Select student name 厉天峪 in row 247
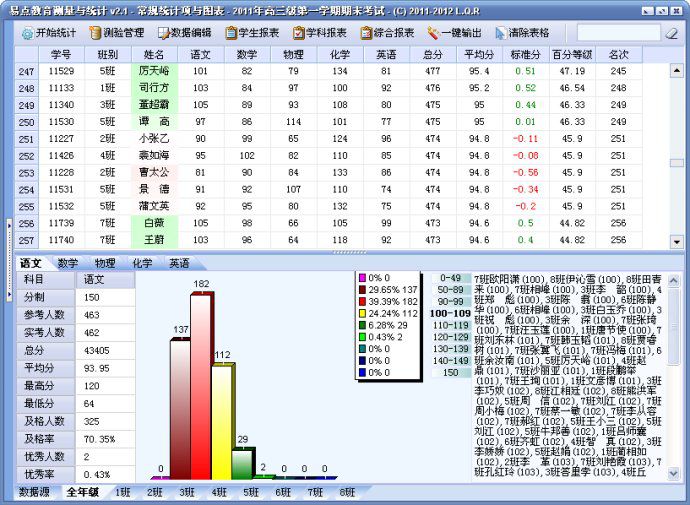 coord(154,71)
